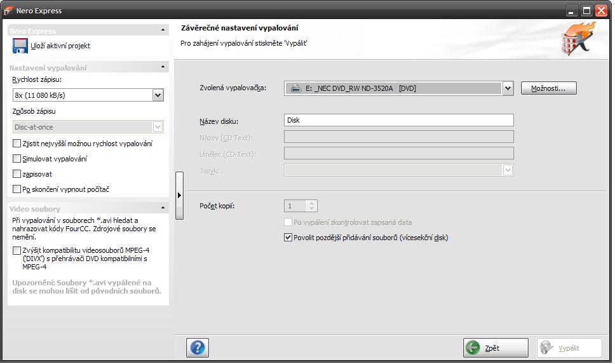Screen dimensions: 615x364
Task: Click the Počet kopií number stepper
Action: pyautogui.click(x=311, y=206)
